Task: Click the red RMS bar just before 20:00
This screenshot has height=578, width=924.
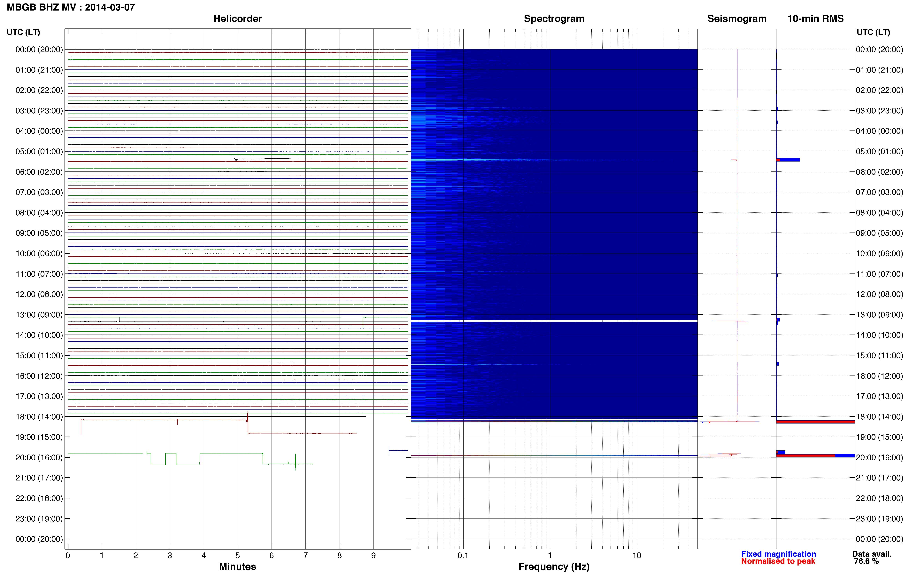Action: (806, 456)
